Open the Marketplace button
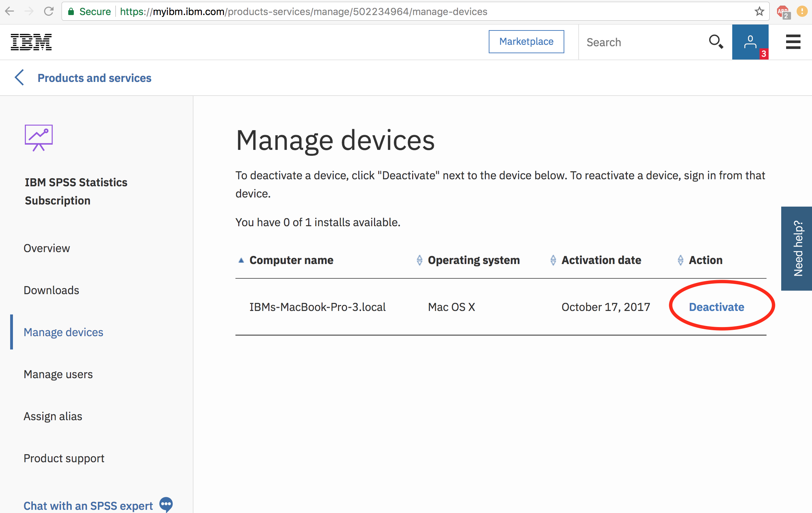 [526, 42]
